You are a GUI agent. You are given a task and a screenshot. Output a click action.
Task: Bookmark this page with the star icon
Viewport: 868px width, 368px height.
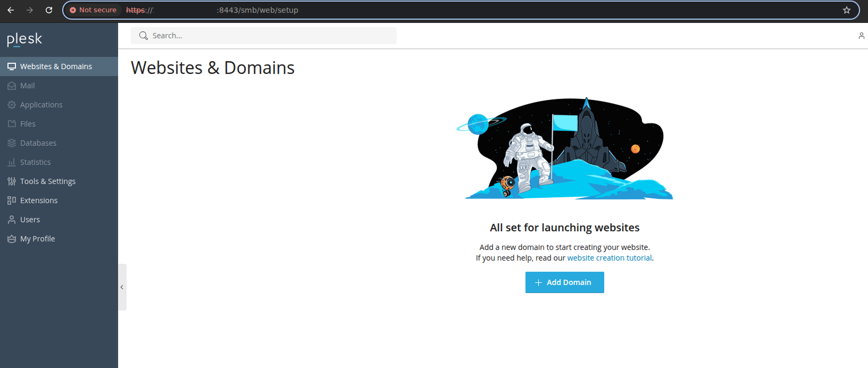[847, 10]
